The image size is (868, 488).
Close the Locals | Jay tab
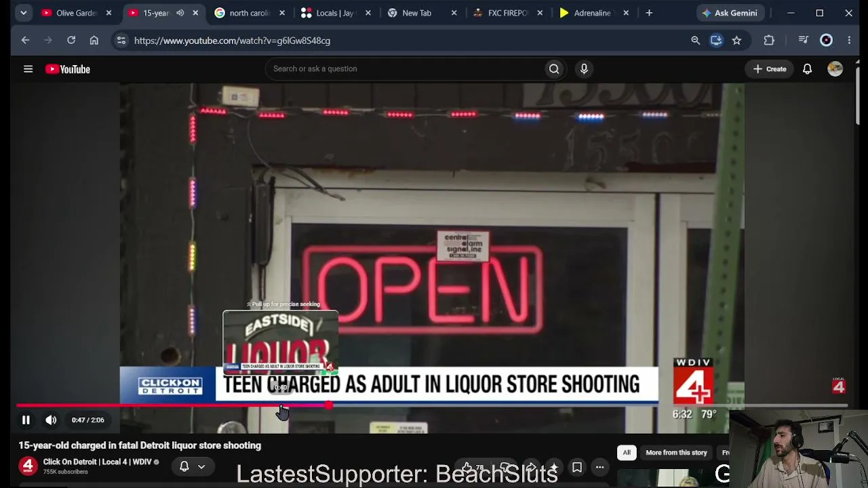(367, 13)
